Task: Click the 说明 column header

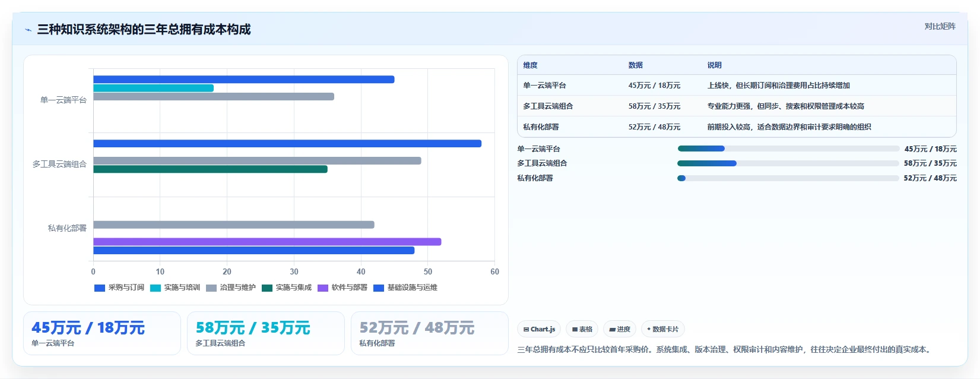Action: click(714, 65)
